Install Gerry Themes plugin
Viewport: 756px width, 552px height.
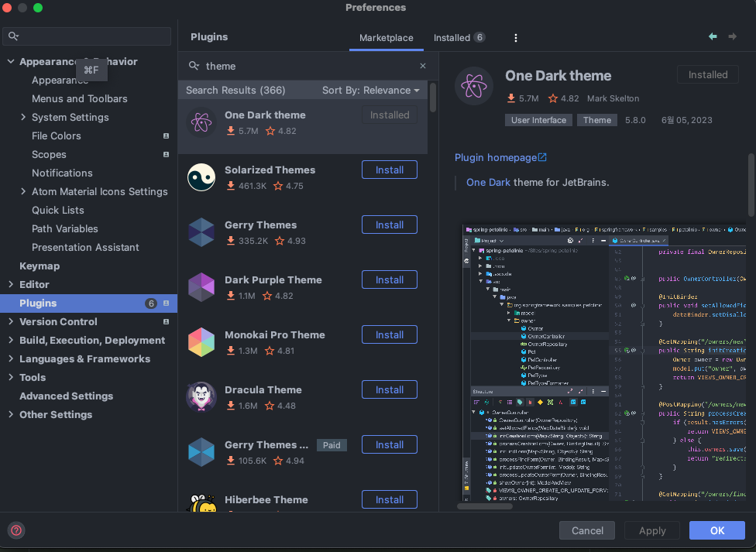coord(390,225)
